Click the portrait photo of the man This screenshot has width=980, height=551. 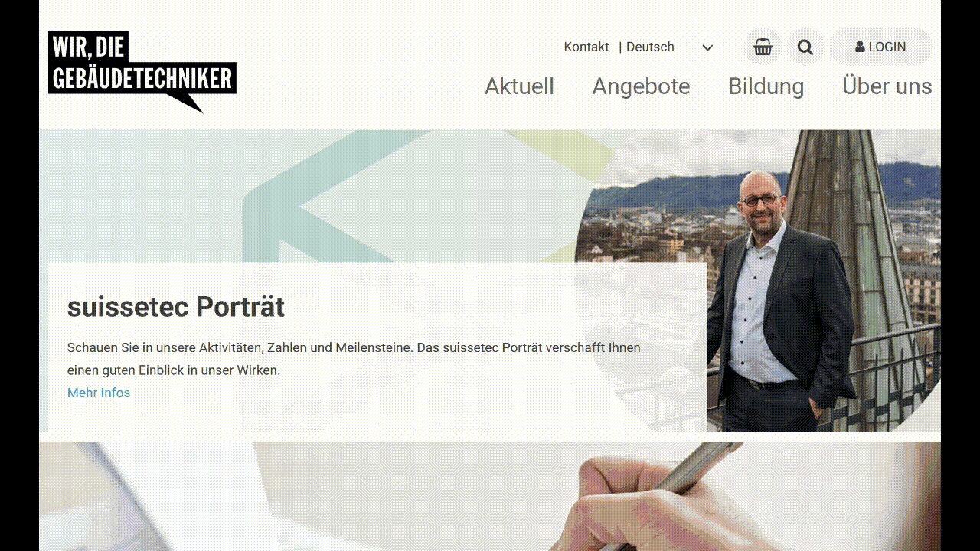pos(779,298)
